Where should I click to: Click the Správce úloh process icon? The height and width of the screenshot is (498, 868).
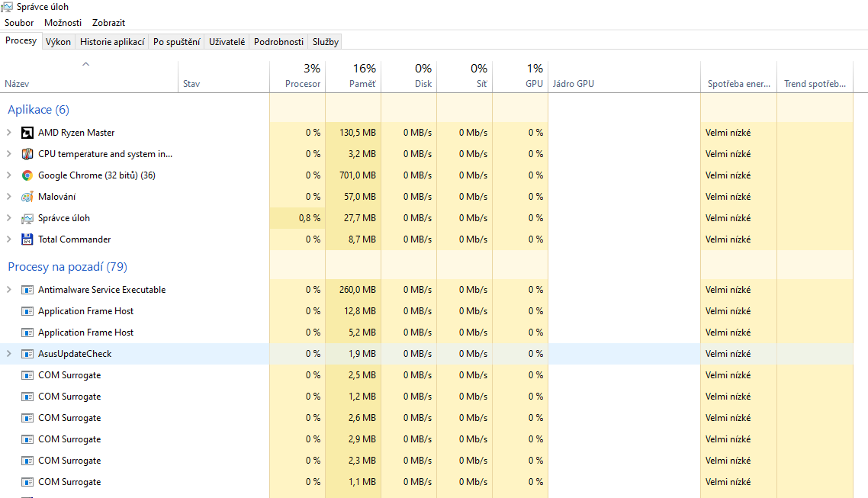click(x=27, y=218)
